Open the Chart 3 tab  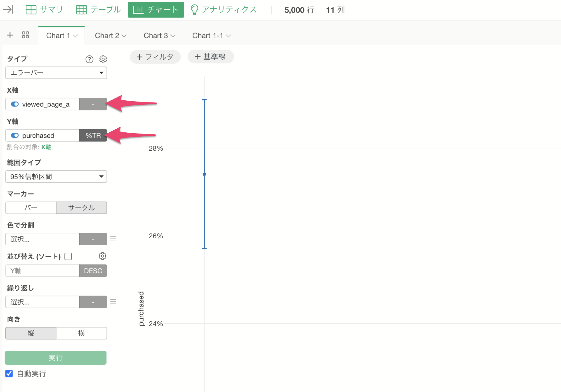click(156, 36)
